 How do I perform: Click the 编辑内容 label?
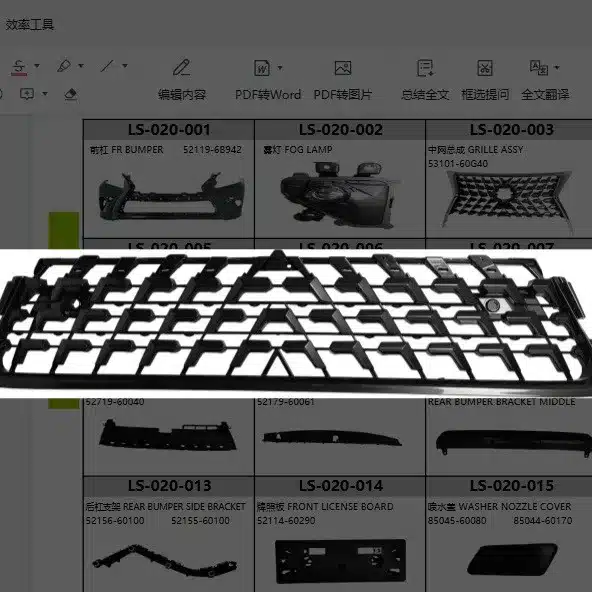click(x=182, y=94)
